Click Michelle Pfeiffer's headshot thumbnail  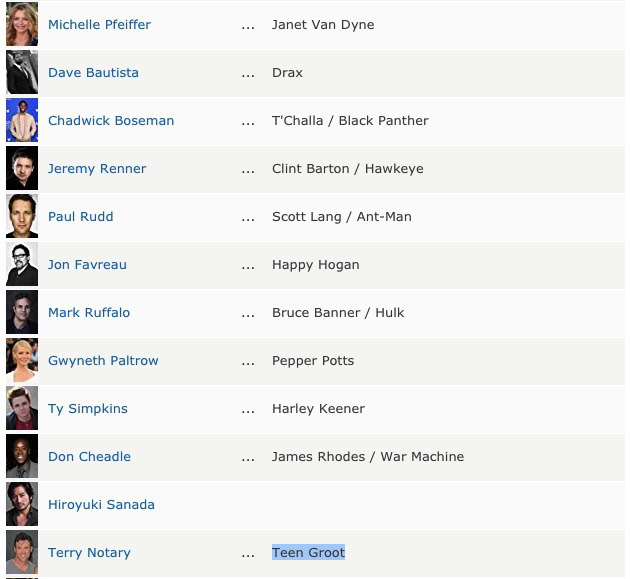click(x=22, y=24)
